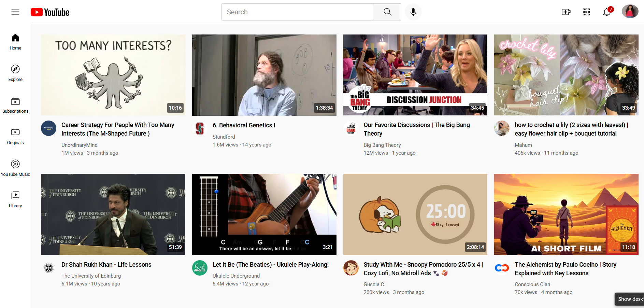Click the YouTube logo
The height and width of the screenshot is (308, 644).
tap(50, 12)
